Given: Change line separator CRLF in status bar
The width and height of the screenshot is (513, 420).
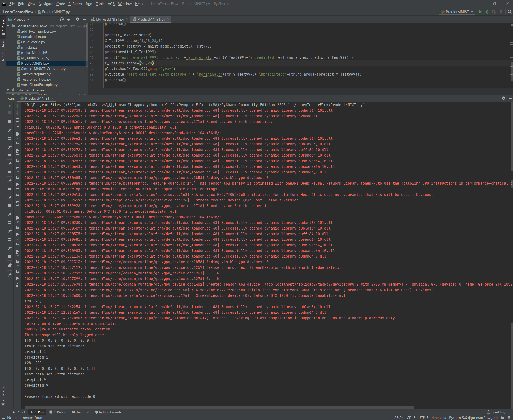Looking at the screenshot, I should click(x=411, y=418).
